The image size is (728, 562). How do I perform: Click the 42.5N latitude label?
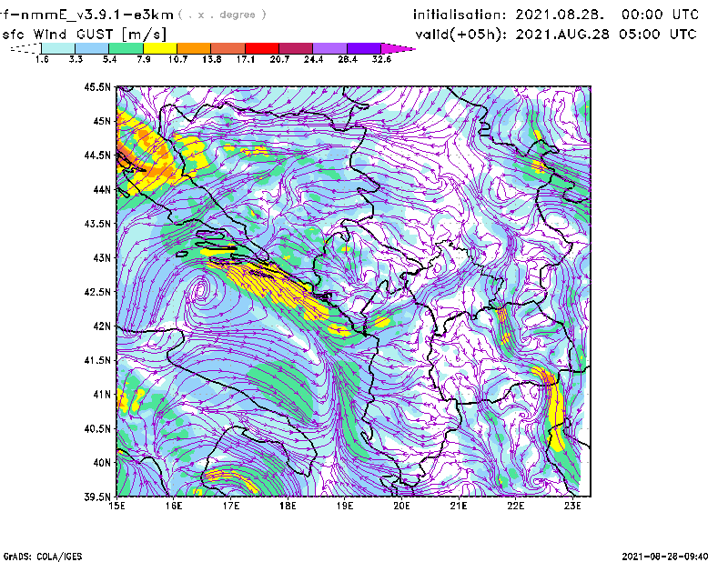click(x=97, y=292)
